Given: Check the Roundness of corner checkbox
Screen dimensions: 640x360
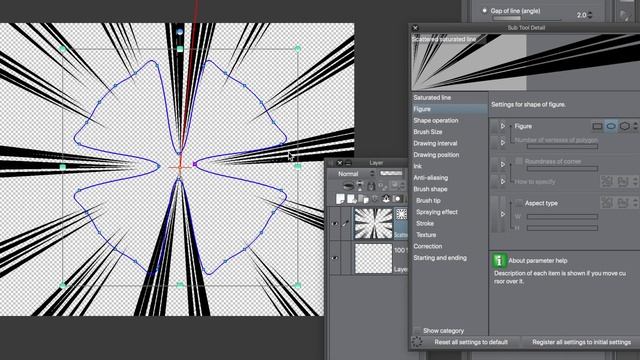Looking at the screenshot, I should [518, 161].
